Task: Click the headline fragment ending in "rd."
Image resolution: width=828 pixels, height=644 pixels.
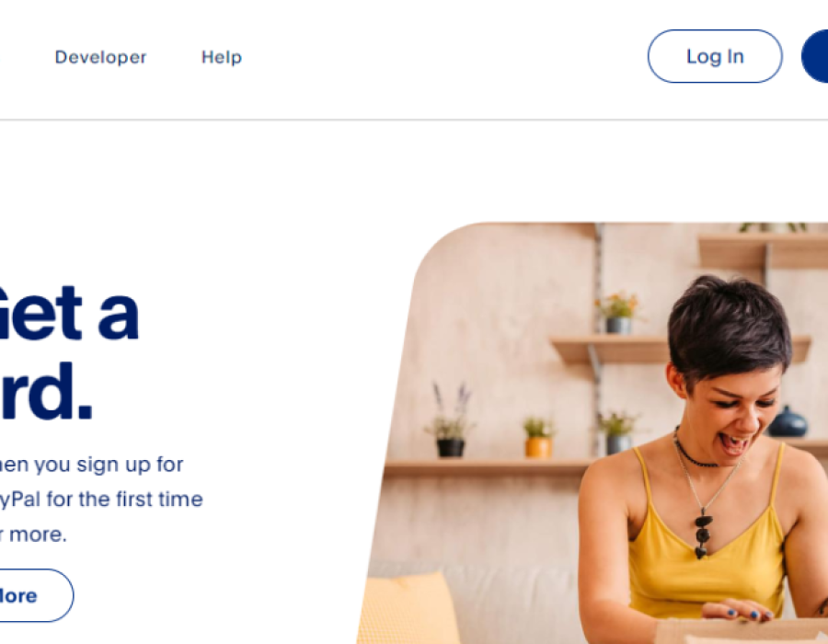Action: 46,392
